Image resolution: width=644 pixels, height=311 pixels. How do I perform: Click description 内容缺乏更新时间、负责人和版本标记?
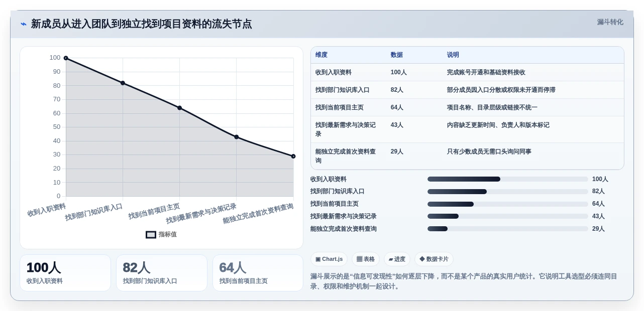pyautogui.click(x=498, y=125)
